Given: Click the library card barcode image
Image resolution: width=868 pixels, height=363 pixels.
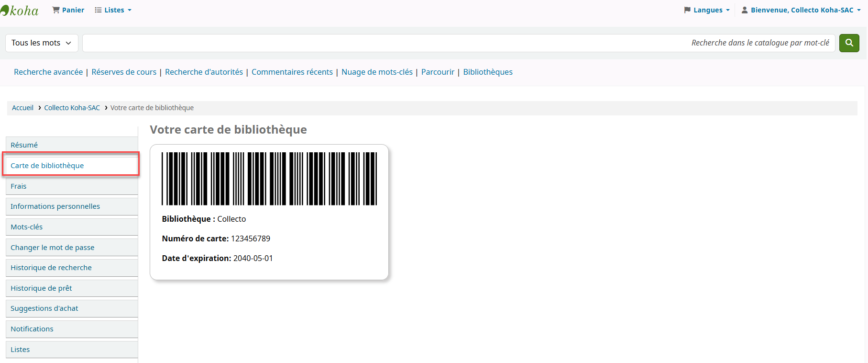Looking at the screenshot, I should (x=269, y=179).
